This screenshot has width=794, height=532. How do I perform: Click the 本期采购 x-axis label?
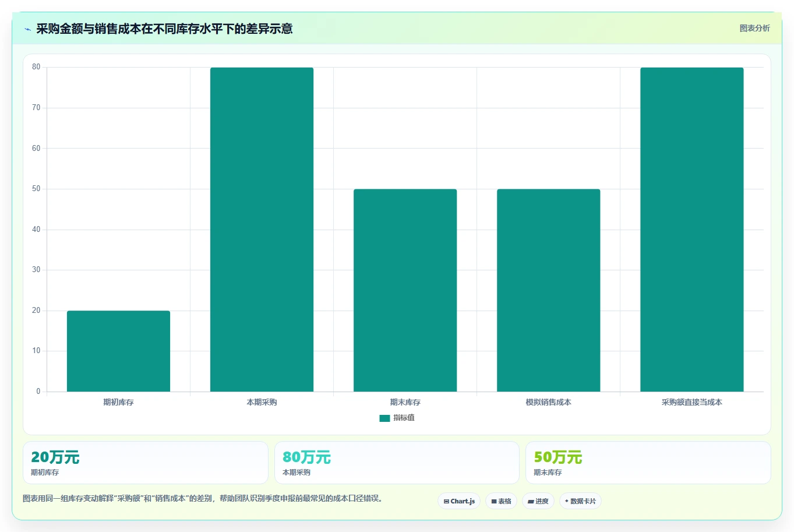(x=262, y=402)
